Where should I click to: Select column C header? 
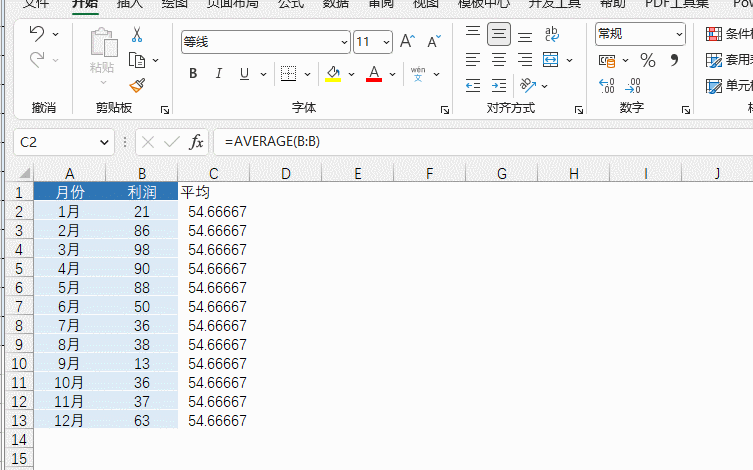click(x=214, y=173)
